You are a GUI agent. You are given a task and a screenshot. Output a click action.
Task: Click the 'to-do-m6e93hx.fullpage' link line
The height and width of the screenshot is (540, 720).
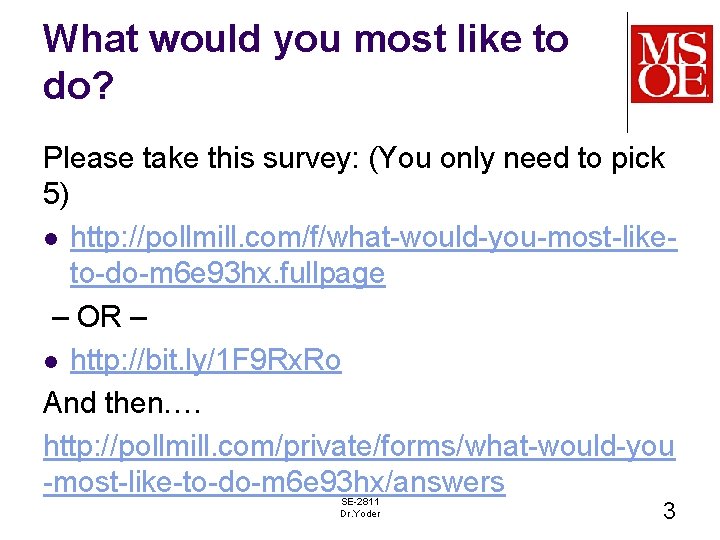(x=228, y=274)
